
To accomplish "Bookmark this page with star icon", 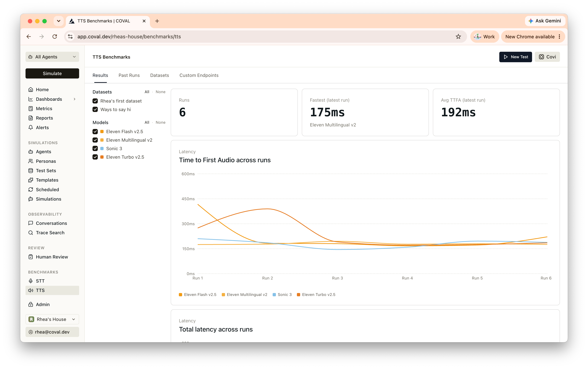I will pos(458,37).
